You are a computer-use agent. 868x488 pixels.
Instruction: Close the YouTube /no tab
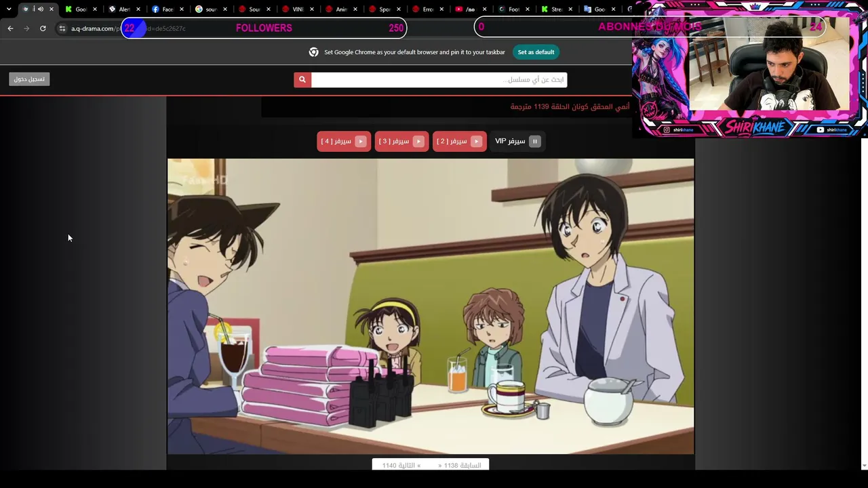click(x=485, y=9)
